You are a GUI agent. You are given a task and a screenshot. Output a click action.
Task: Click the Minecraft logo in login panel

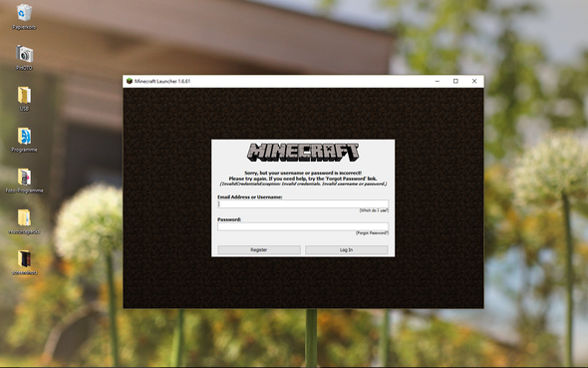[x=303, y=153]
